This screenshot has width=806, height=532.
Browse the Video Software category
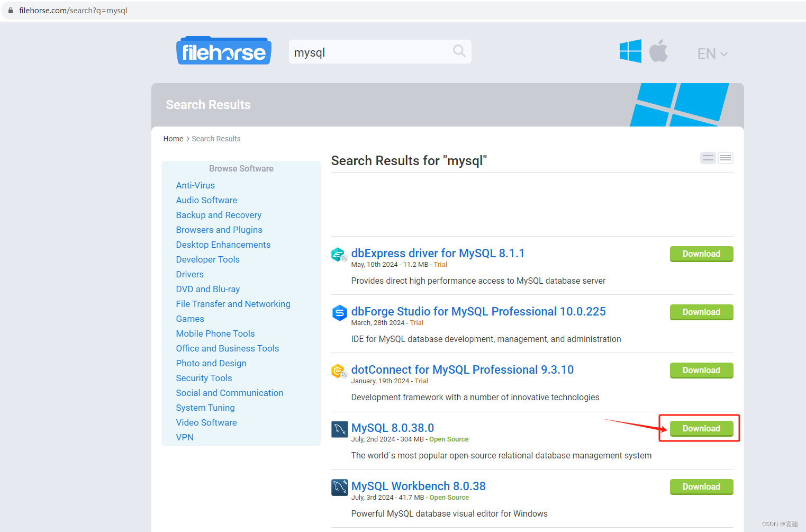click(x=206, y=422)
